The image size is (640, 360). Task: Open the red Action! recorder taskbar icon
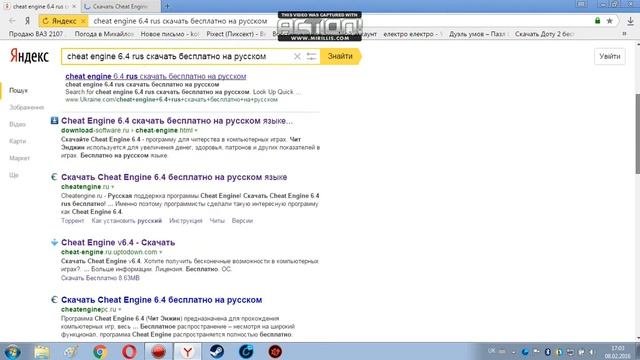coord(158,351)
